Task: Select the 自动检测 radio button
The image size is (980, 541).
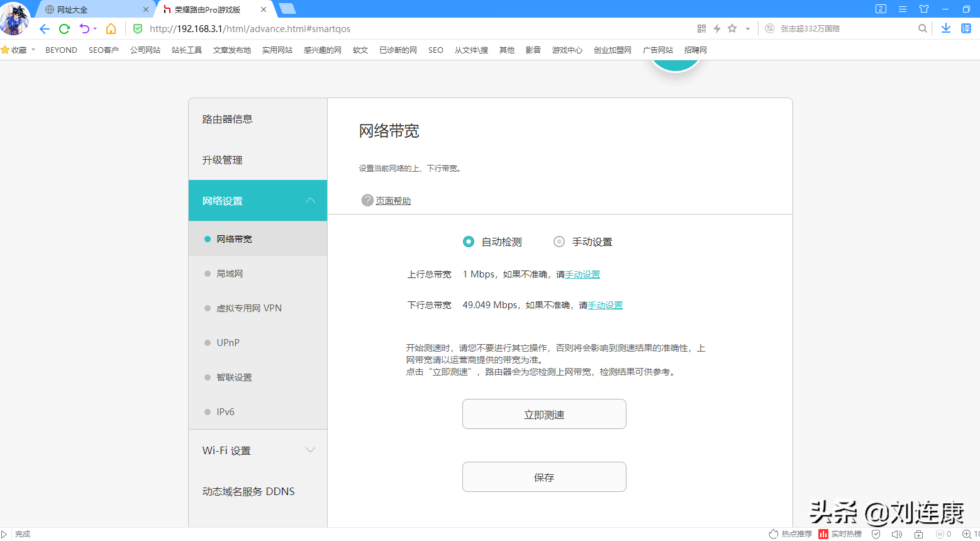Action: 468,242
